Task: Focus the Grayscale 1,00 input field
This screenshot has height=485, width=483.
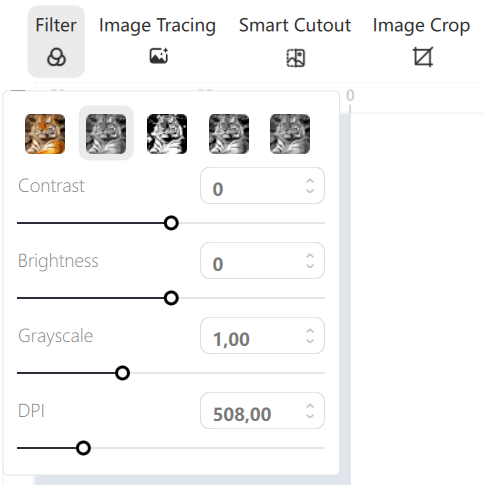Action: point(262,336)
